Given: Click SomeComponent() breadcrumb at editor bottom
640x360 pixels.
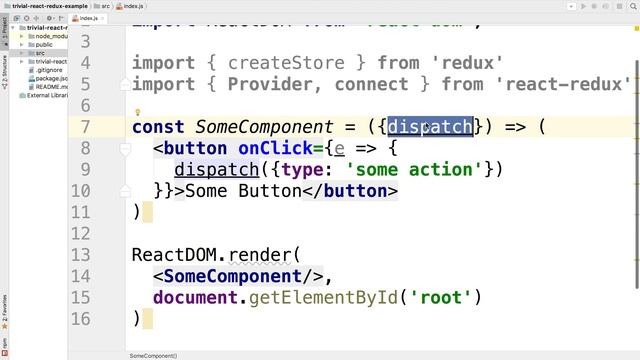Looking at the screenshot, I should [x=153, y=356].
